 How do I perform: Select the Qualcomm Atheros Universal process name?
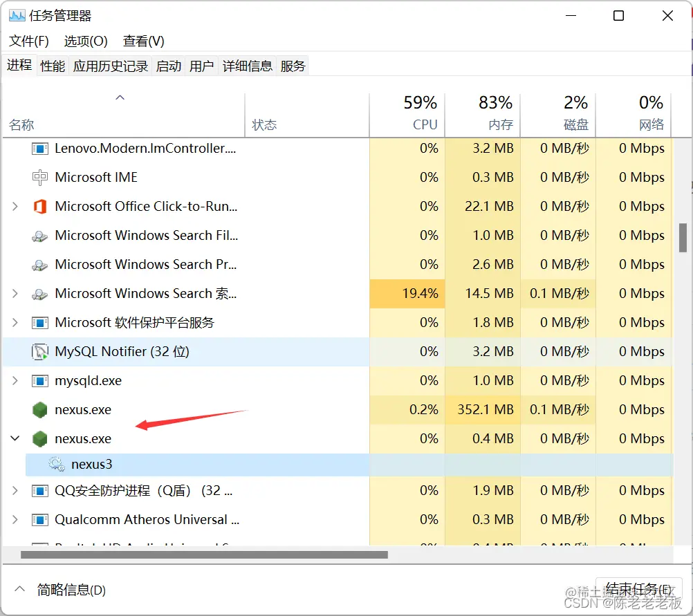(147, 520)
